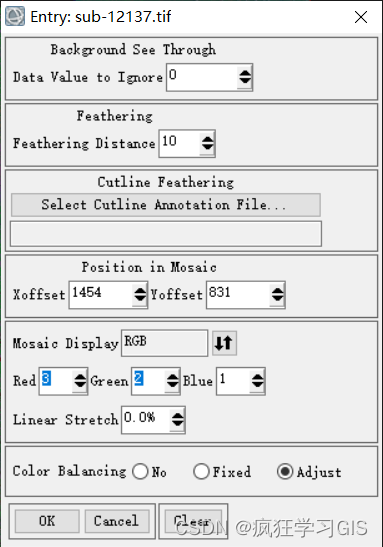The height and width of the screenshot is (547, 383).
Task: Increase Xoffset with the up arrow
Action: pyautogui.click(x=140, y=291)
